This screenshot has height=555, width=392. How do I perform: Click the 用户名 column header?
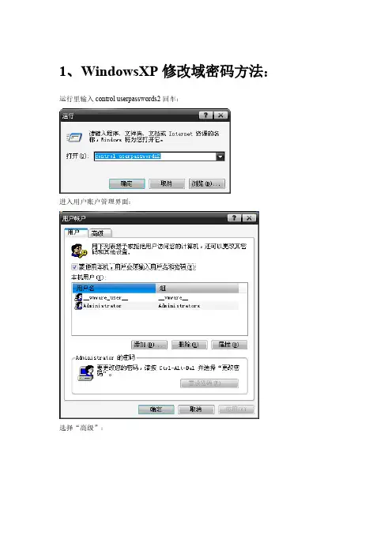[114, 288]
